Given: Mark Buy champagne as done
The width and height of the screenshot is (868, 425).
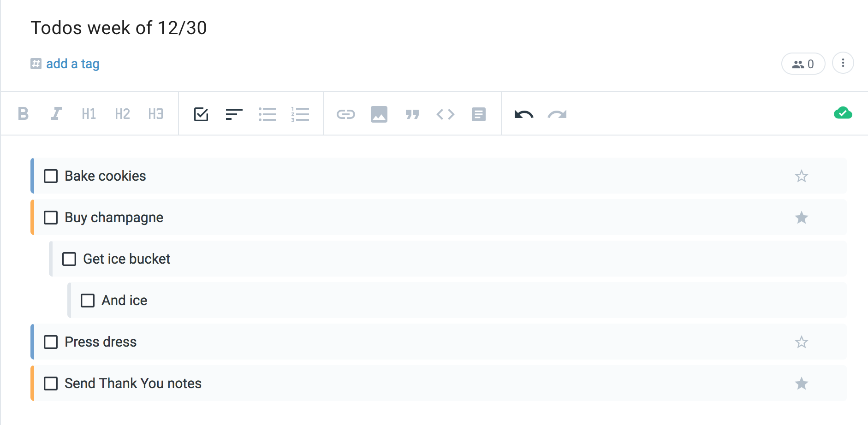Looking at the screenshot, I should click(51, 218).
